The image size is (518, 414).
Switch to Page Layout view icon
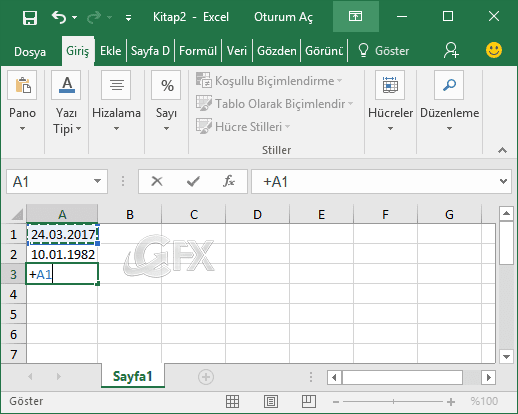pos(271,401)
